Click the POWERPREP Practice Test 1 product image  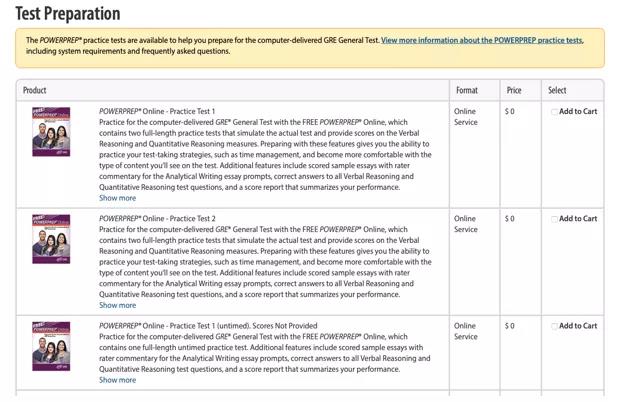pos(51,131)
